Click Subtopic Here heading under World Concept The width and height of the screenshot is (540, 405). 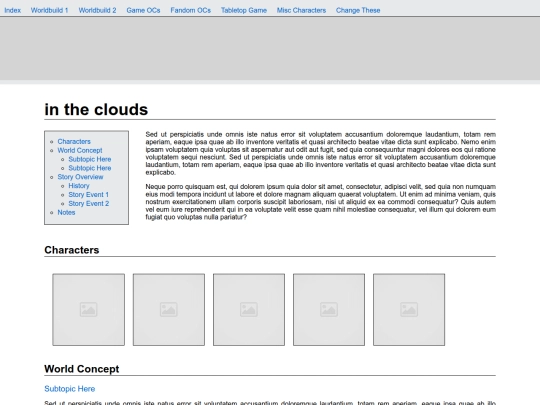point(70,389)
